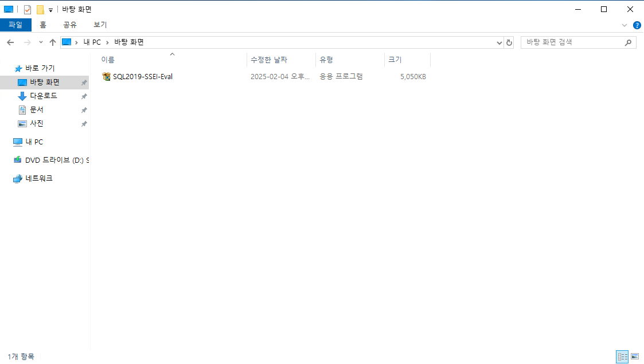Open 다운로드 in the navigation pane
Screen dimensions: 644x364
click(43, 96)
